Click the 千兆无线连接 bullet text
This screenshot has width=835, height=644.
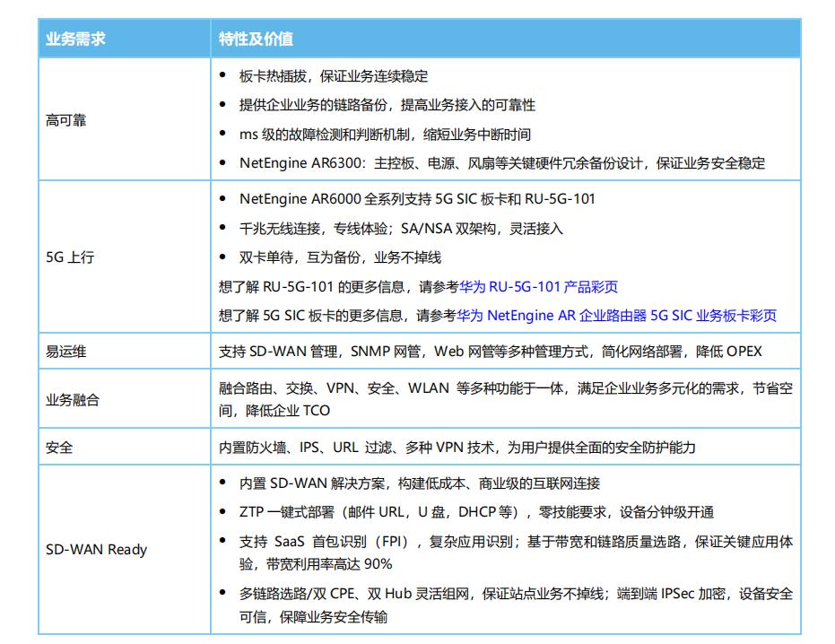point(401,229)
